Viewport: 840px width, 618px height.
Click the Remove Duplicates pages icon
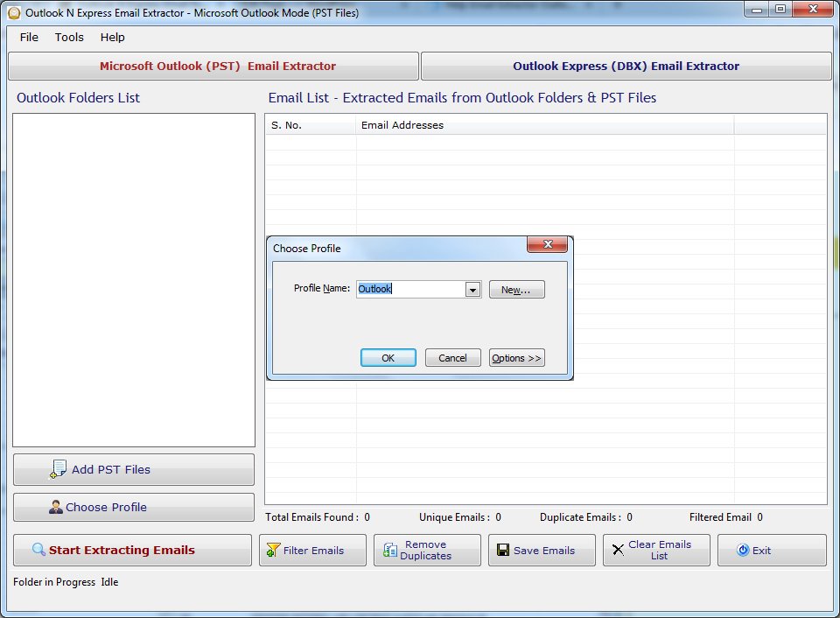point(390,550)
